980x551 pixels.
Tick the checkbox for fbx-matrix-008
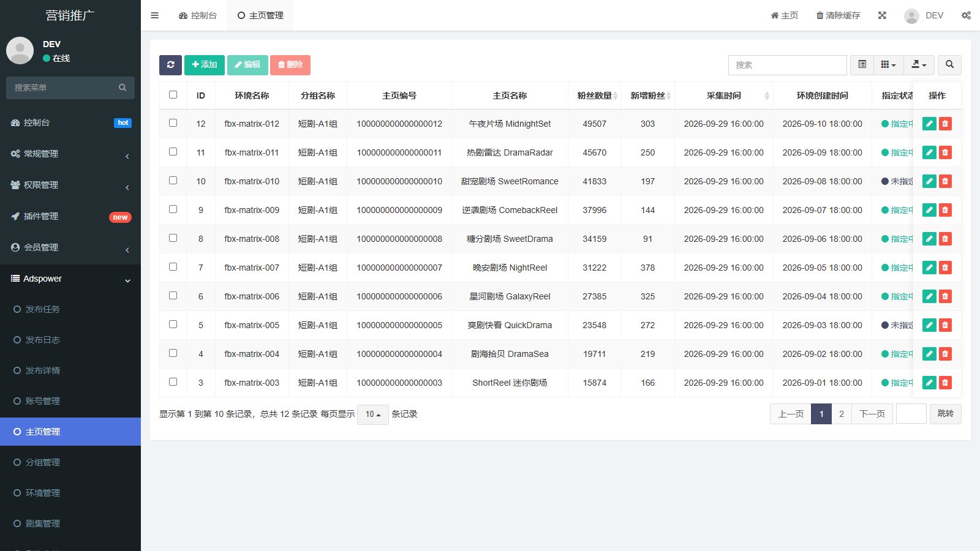(x=173, y=238)
